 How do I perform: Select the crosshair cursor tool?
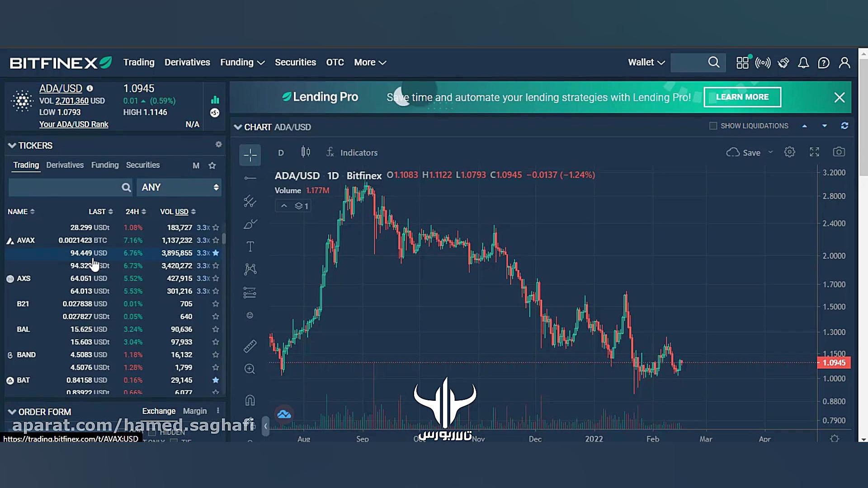point(250,155)
